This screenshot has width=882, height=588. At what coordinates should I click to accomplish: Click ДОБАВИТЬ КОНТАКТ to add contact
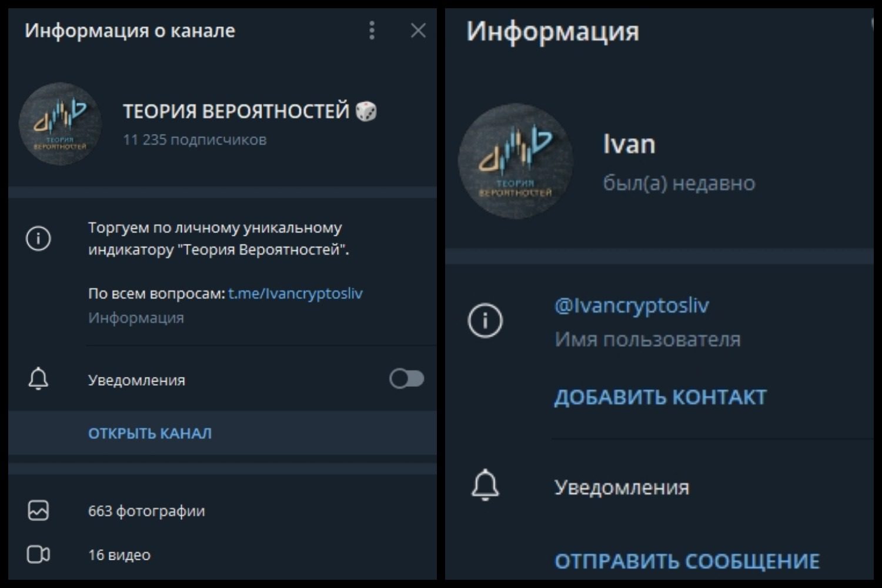coord(660,397)
